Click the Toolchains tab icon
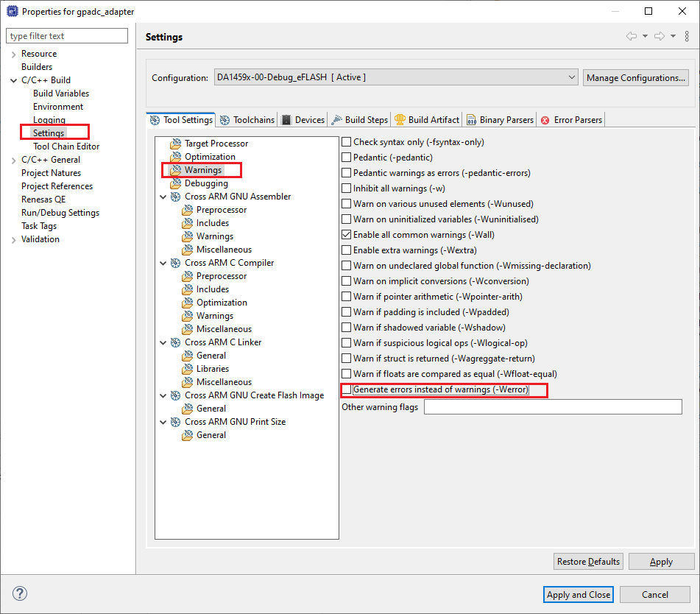The image size is (700, 614). 225,120
